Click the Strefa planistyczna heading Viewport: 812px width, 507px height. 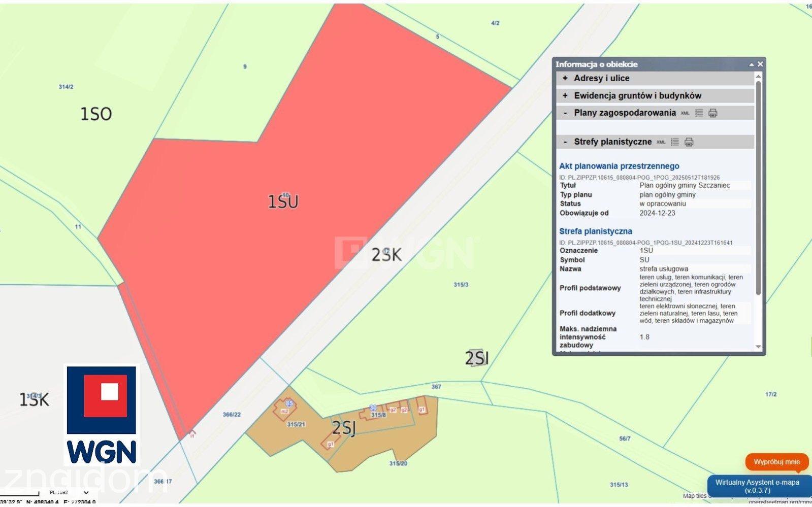point(596,231)
